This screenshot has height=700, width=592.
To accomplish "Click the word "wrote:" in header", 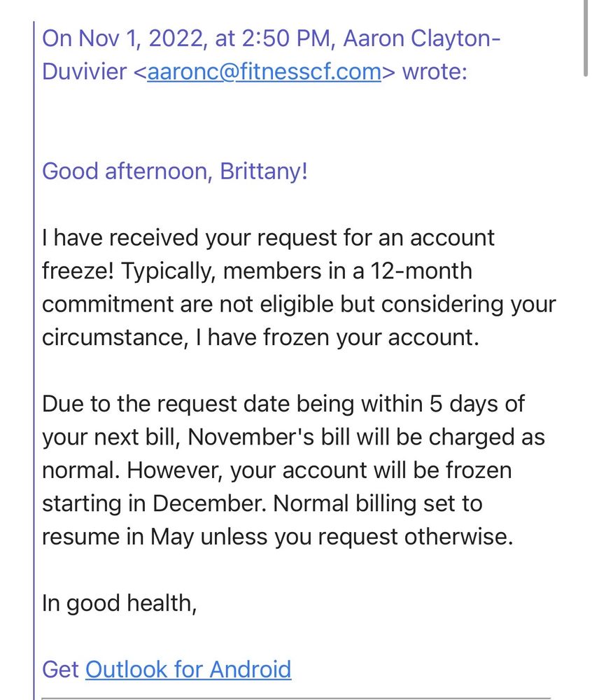I will click(x=435, y=72).
